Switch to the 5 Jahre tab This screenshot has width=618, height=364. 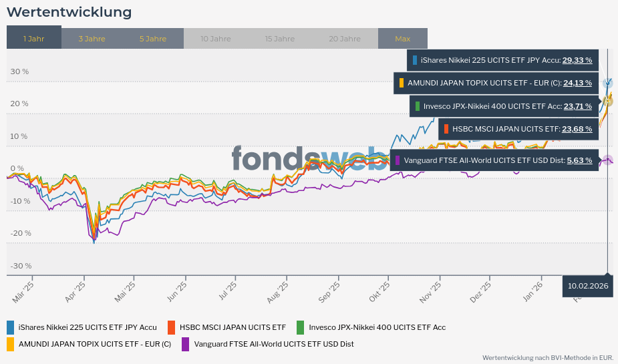click(x=153, y=39)
